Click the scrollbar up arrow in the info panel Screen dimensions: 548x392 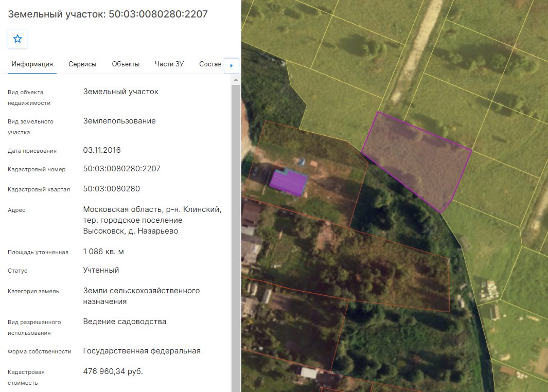pos(236,80)
